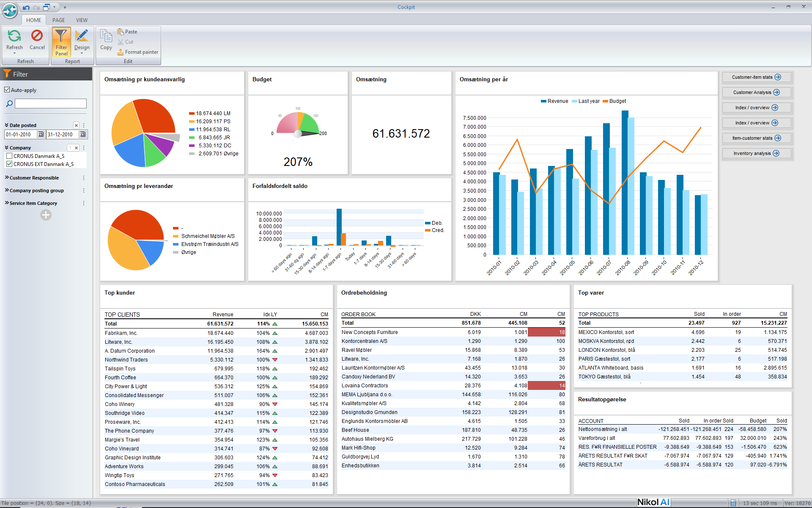Image resolution: width=812 pixels, height=508 pixels.
Task: Open the Inventory analysis report button
Action: tap(756, 153)
